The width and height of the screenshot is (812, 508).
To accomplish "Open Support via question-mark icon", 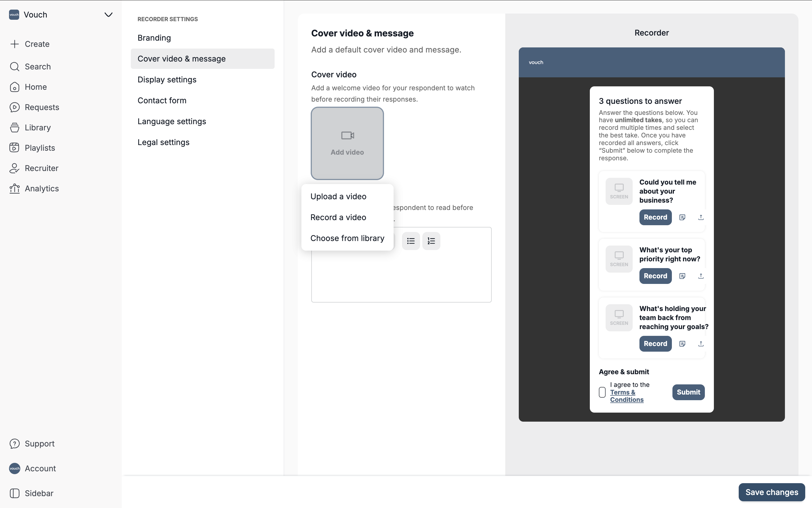I will pyautogui.click(x=14, y=444).
